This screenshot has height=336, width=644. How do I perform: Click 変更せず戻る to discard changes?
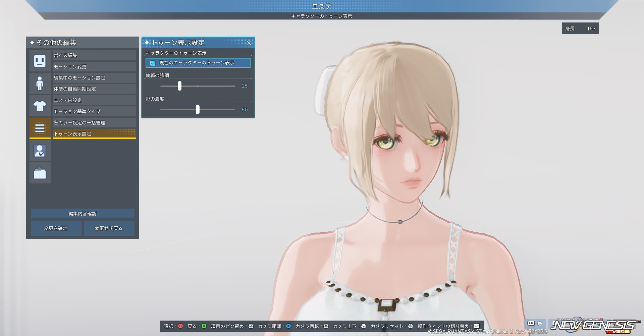[x=109, y=228]
